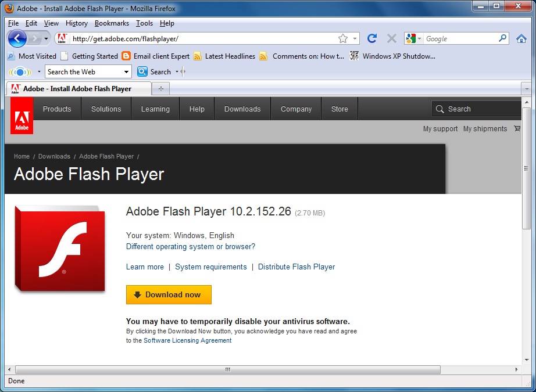Click the yellow Download now button
The width and height of the screenshot is (536, 392).
(169, 294)
